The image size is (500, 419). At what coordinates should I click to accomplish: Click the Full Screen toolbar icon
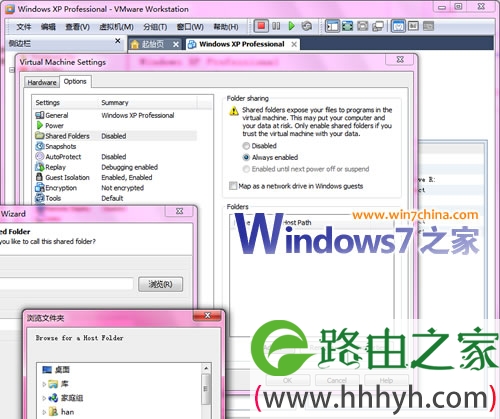pos(347,26)
